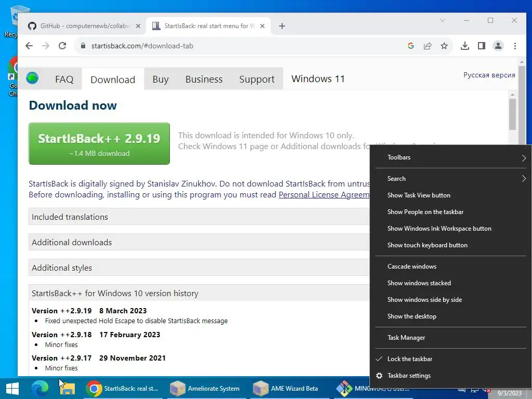
Task: Collapse StartIsBack++ version history section
Action: (199, 293)
